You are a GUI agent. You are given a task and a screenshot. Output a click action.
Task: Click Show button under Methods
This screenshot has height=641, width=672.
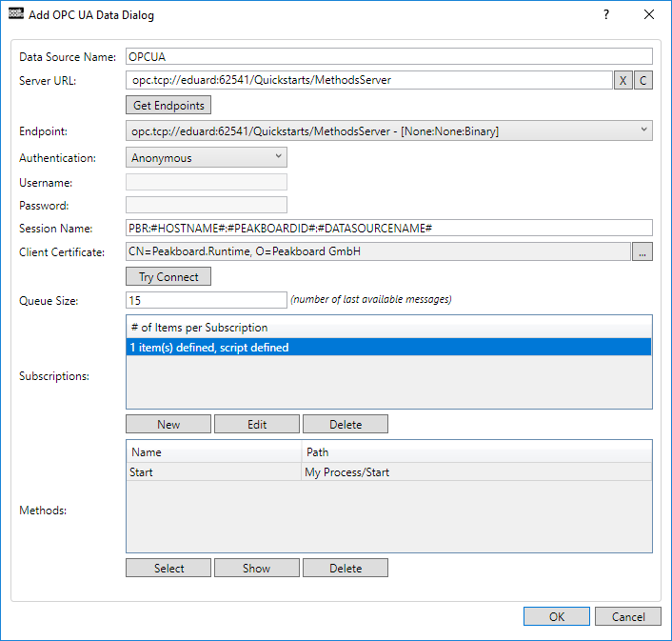[x=257, y=568]
